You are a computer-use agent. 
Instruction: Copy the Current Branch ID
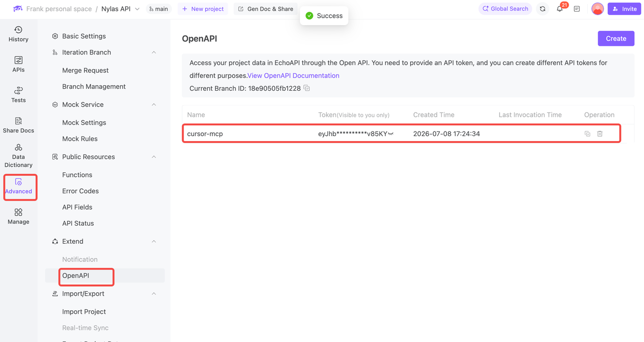coord(307,88)
